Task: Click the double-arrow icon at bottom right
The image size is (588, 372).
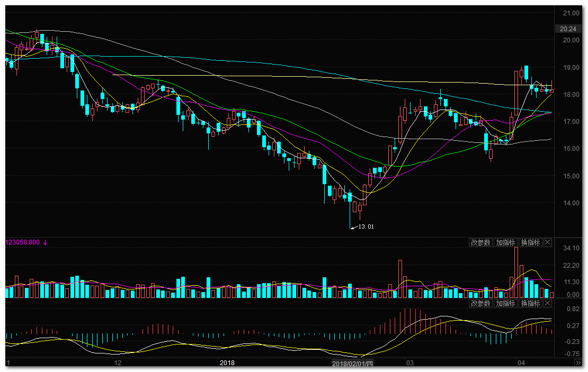Action: pyautogui.click(x=578, y=364)
